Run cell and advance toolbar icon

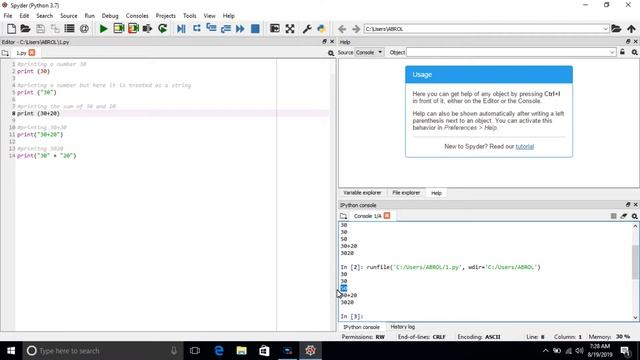click(x=133, y=29)
